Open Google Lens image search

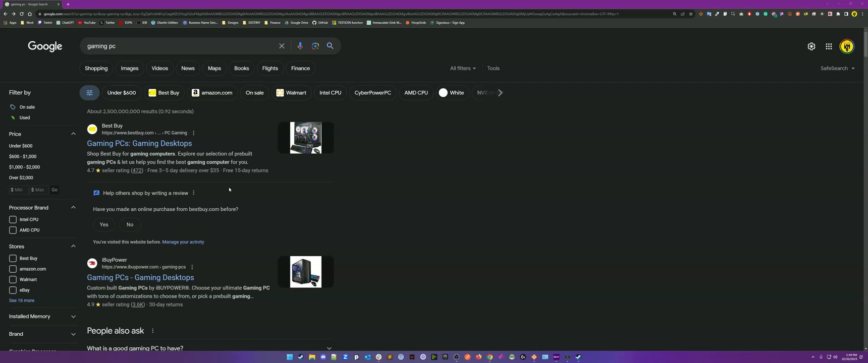pyautogui.click(x=315, y=46)
